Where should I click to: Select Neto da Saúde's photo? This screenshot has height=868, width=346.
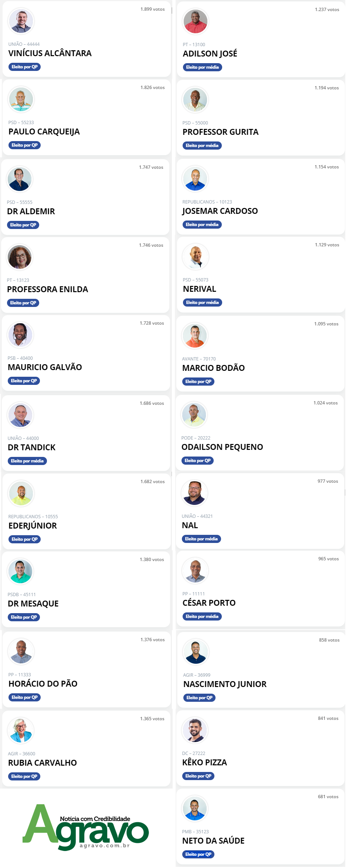coord(195,809)
